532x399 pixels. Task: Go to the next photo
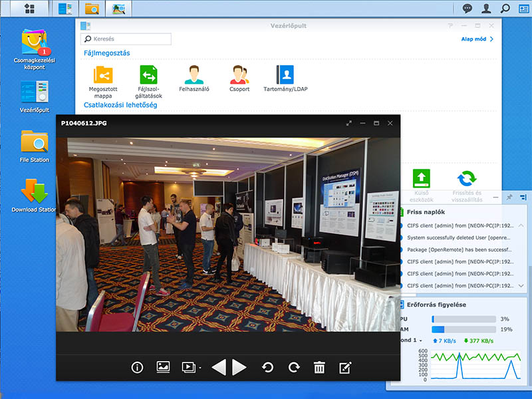point(240,367)
